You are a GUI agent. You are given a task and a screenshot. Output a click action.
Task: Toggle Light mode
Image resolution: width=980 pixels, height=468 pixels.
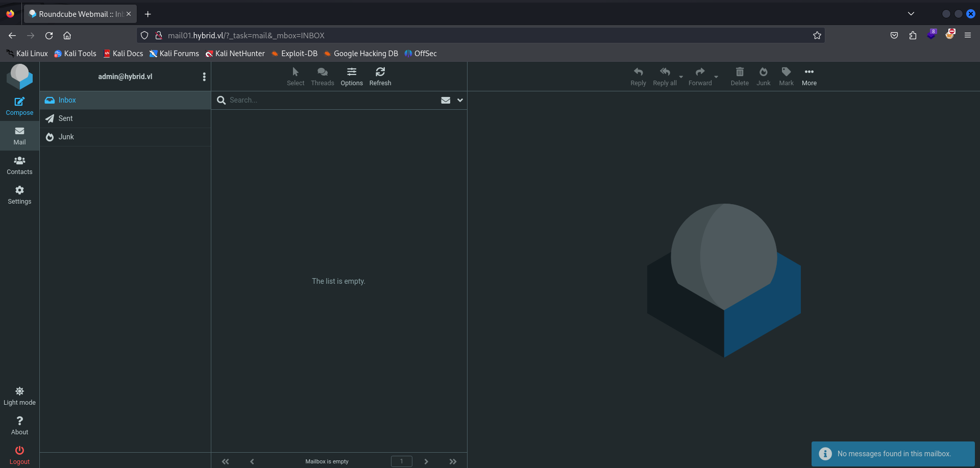pos(19,391)
